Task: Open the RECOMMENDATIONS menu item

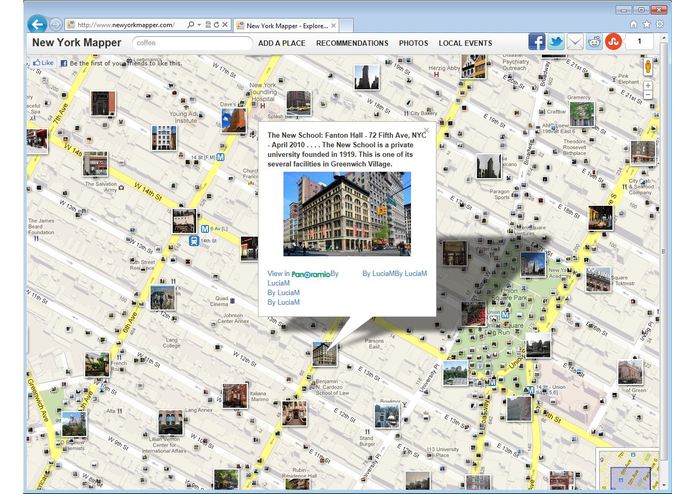Action: [x=352, y=43]
